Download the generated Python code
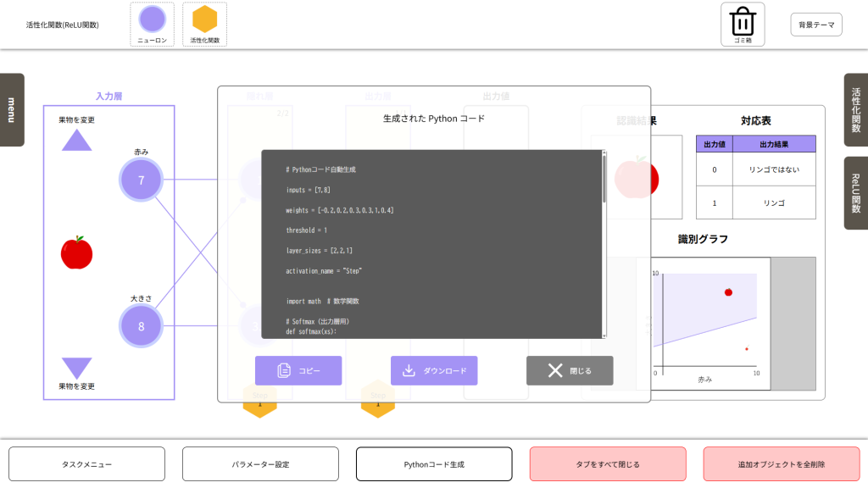The image size is (868, 488). (434, 370)
